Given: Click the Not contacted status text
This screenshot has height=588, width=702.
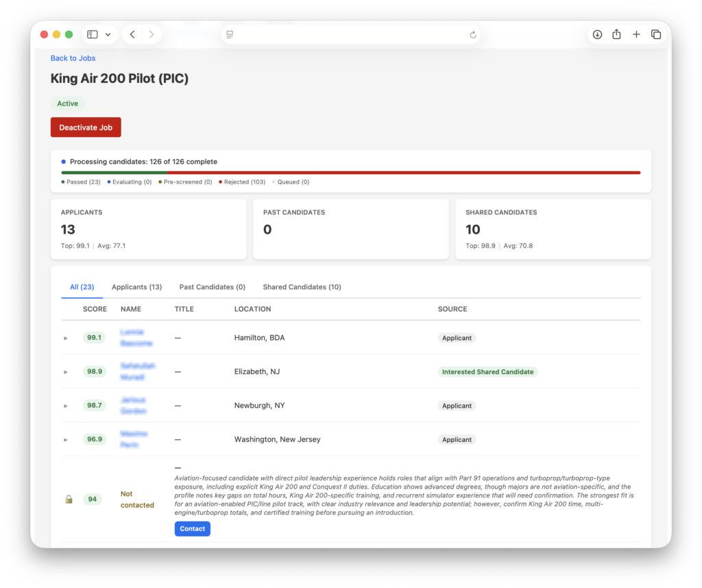Looking at the screenshot, I should point(137,500).
